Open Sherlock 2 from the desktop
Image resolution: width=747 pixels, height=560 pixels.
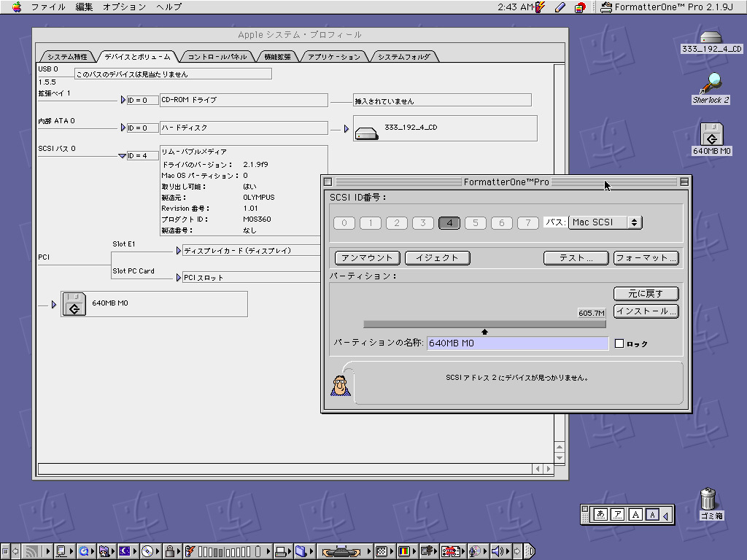[711, 82]
